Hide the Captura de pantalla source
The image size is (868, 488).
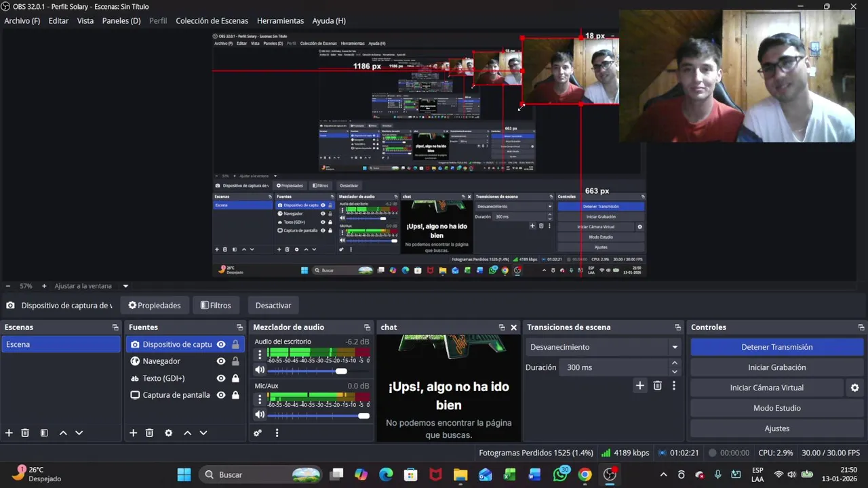tap(221, 395)
